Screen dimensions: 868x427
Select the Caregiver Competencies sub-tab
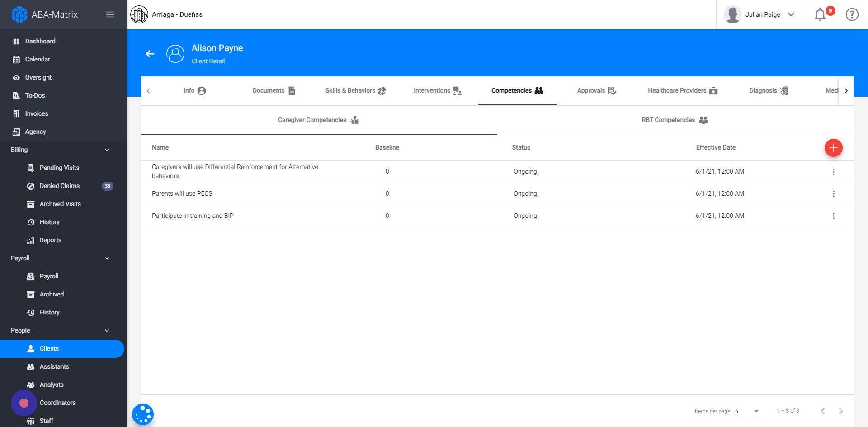click(x=319, y=120)
